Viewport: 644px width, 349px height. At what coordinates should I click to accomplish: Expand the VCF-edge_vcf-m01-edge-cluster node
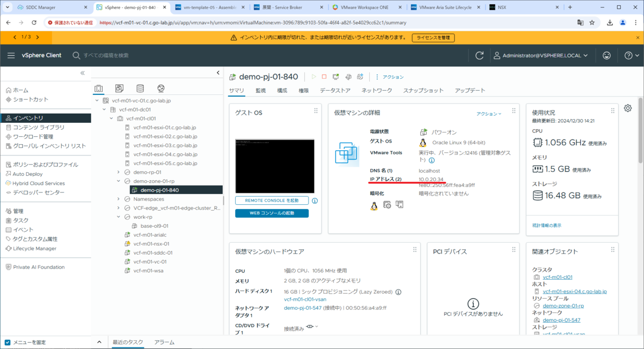click(118, 208)
